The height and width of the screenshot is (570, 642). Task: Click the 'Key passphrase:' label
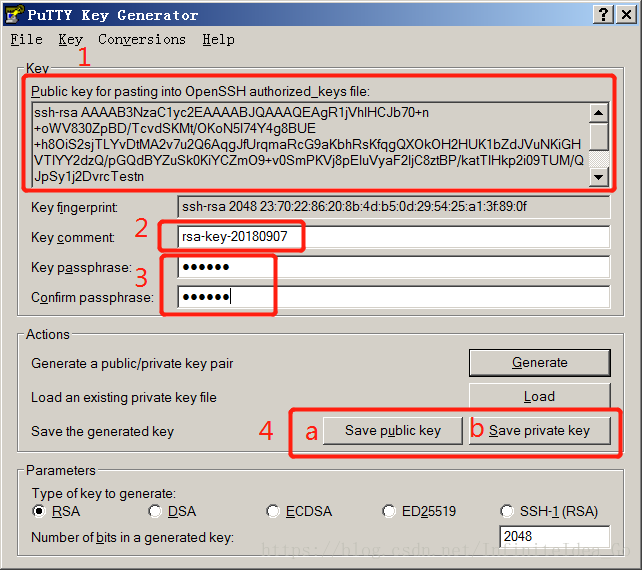[x=81, y=268]
